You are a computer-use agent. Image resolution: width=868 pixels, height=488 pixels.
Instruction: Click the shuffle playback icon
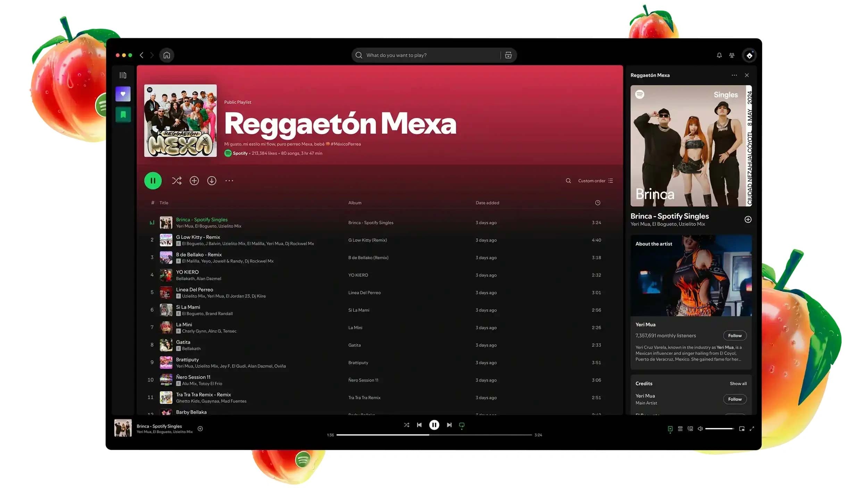[407, 425]
